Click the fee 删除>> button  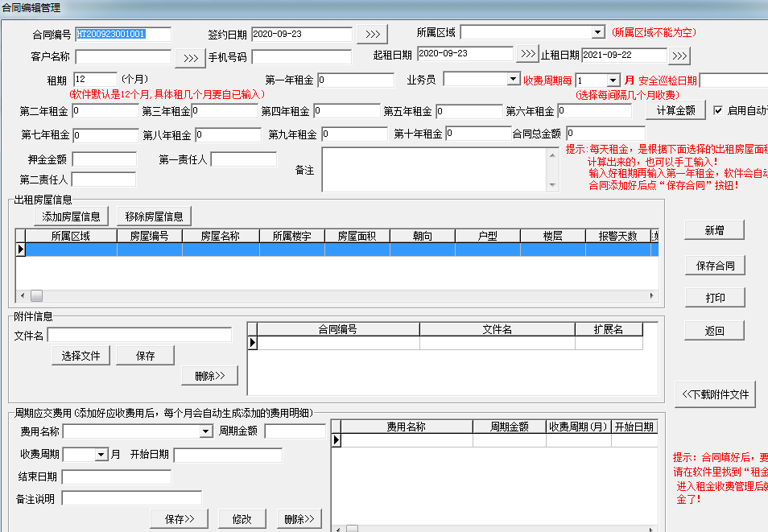tap(299, 519)
